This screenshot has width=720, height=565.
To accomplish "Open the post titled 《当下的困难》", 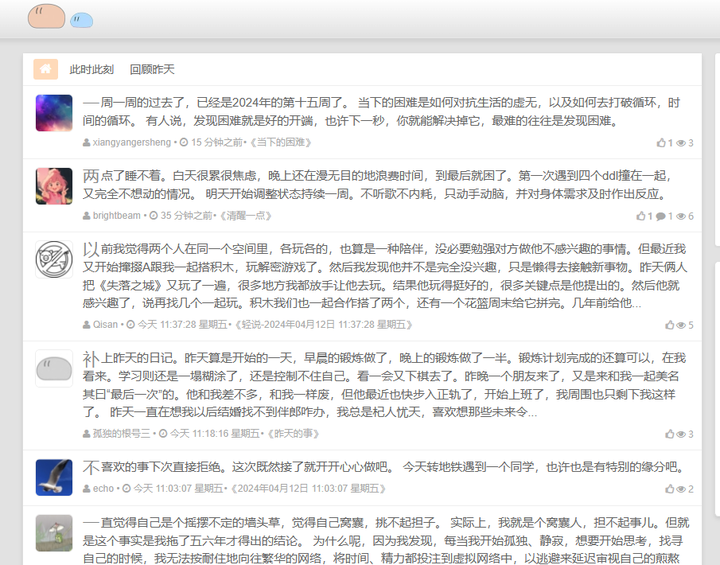I will 281,142.
